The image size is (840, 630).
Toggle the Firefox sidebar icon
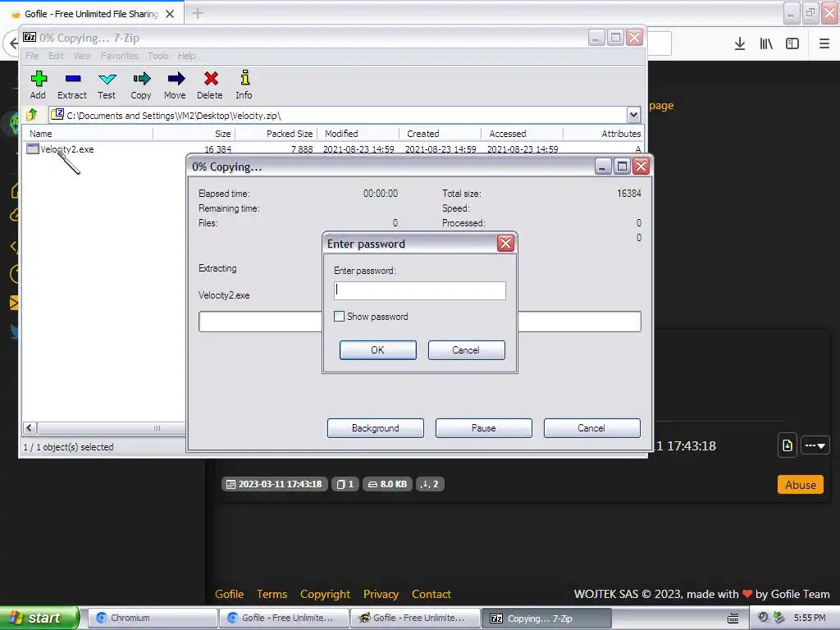click(792, 43)
